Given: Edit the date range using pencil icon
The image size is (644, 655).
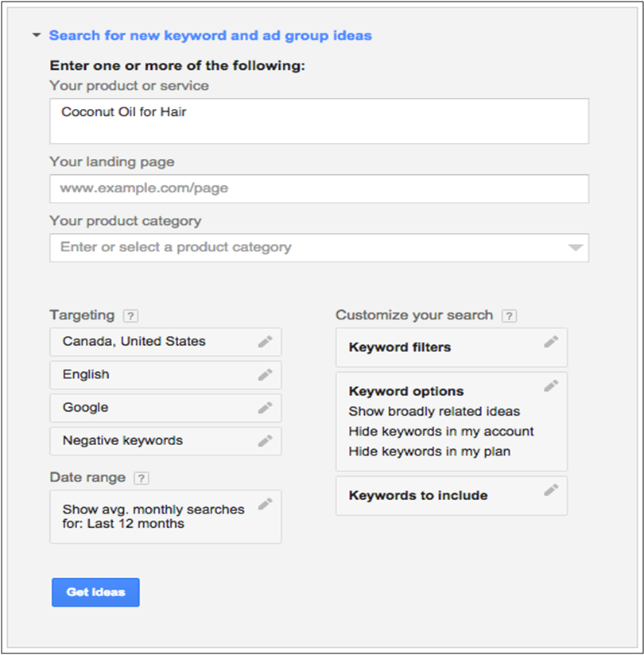Looking at the screenshot, I should pyautogui.click(x=265, y=504).
